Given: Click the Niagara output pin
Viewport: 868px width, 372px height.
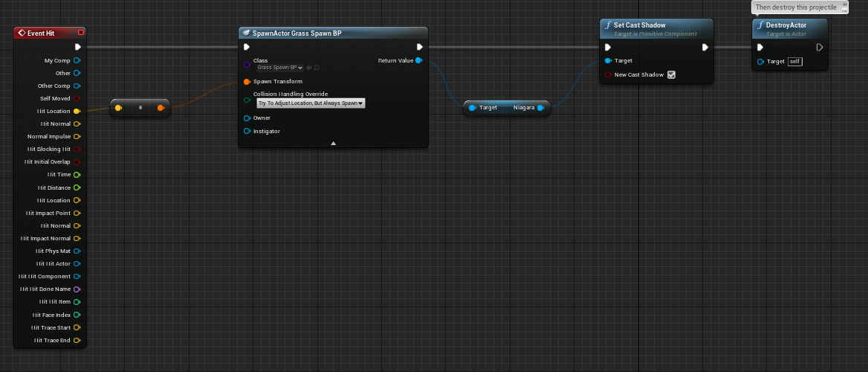Looking at the screenshot, I should pos(540,108).
